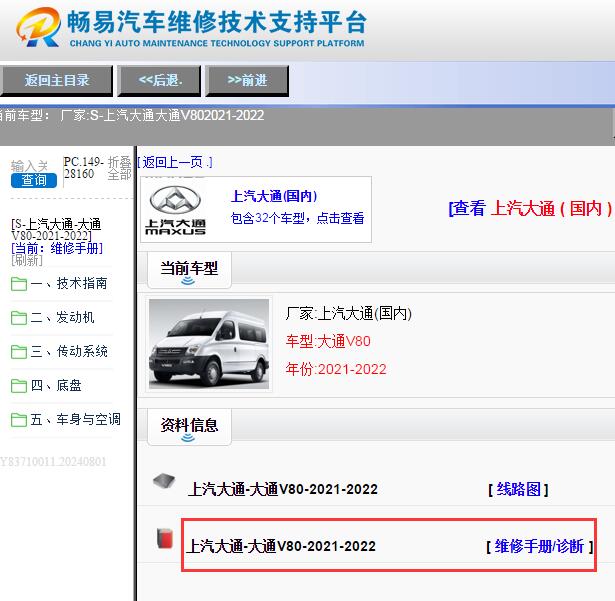
Task: Click the folder icon beside 传动系统
Action: 19,352
